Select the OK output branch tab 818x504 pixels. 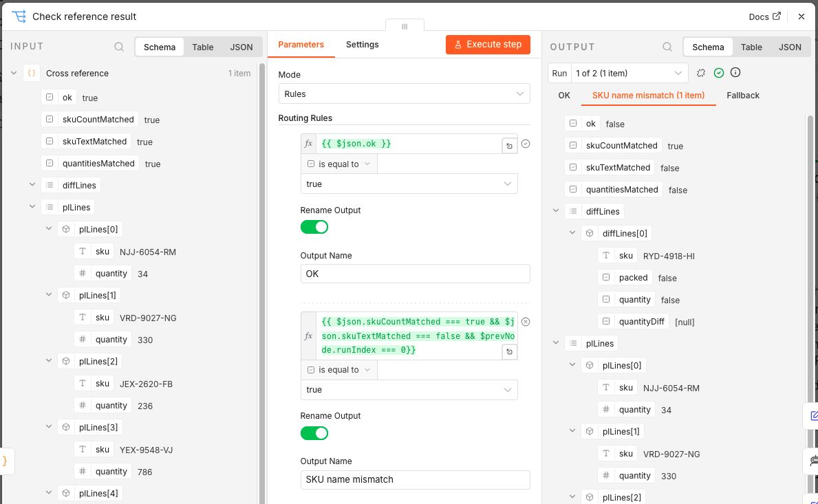pos(564,96)
